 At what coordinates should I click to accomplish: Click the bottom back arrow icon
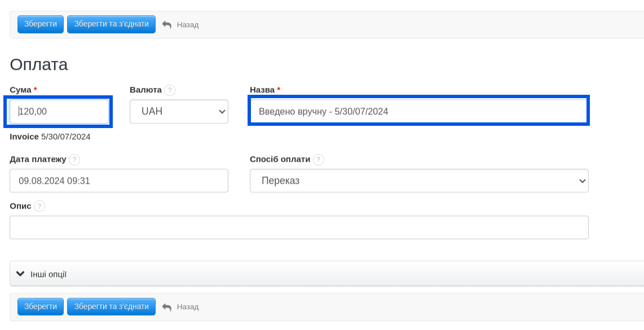(x=166, y=307)
